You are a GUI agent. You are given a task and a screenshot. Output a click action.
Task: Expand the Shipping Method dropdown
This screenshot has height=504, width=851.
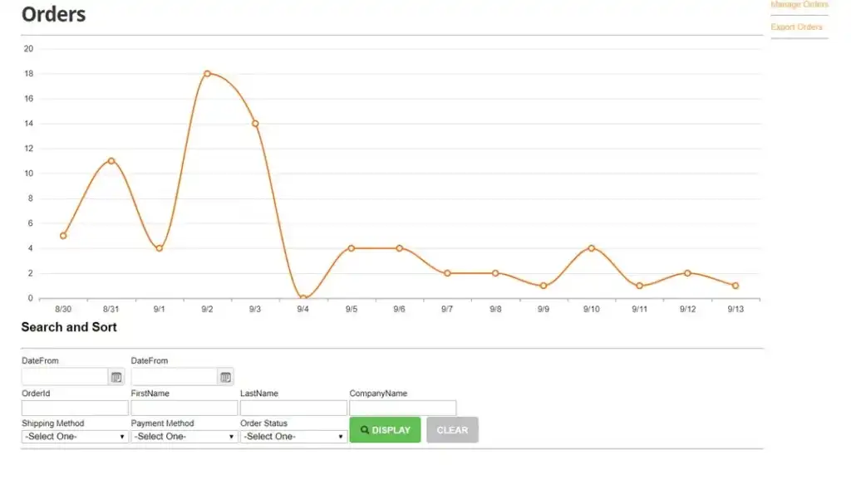[x=75, y=436]
